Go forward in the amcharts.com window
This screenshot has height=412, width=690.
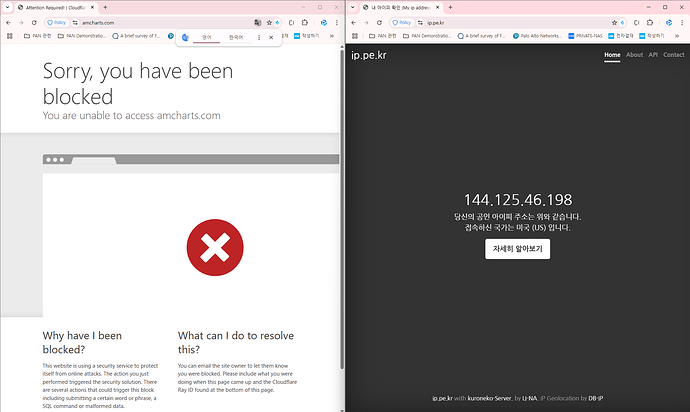tap(21, 22)
